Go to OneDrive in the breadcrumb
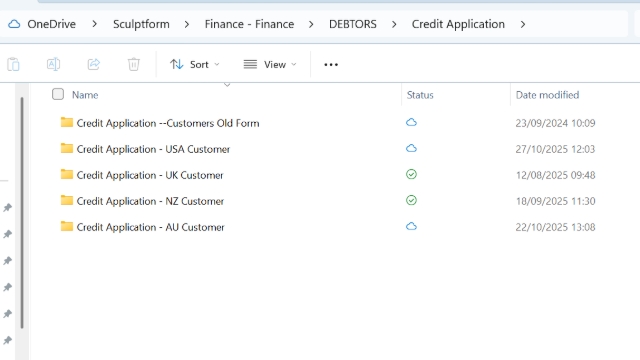 (x=51, y=24)
